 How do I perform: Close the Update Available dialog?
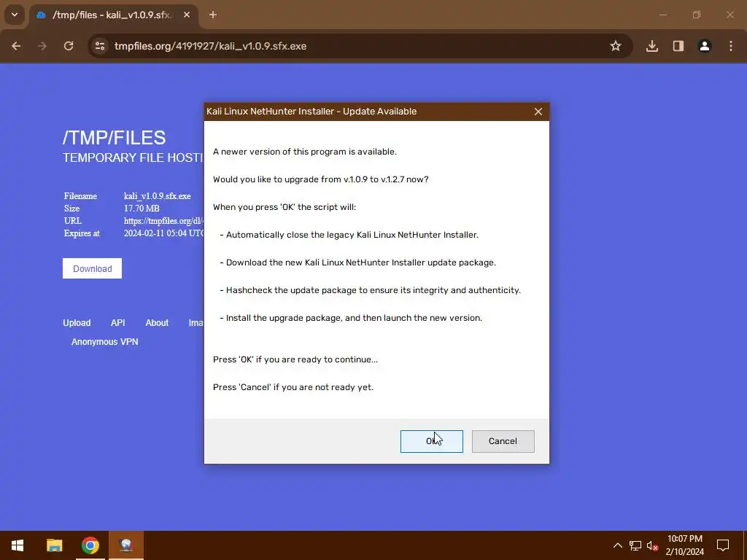coord(538,112)
